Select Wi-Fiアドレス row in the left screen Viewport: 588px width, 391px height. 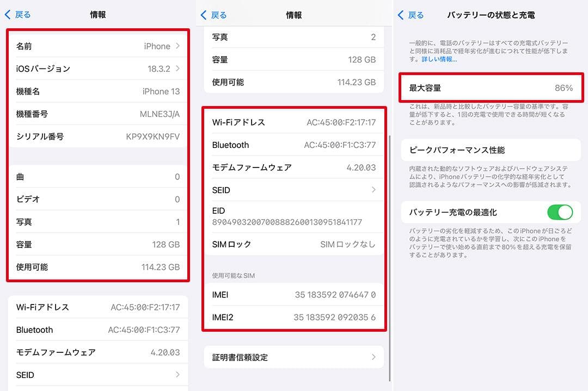pyautogui.click(x=98, y=307)
